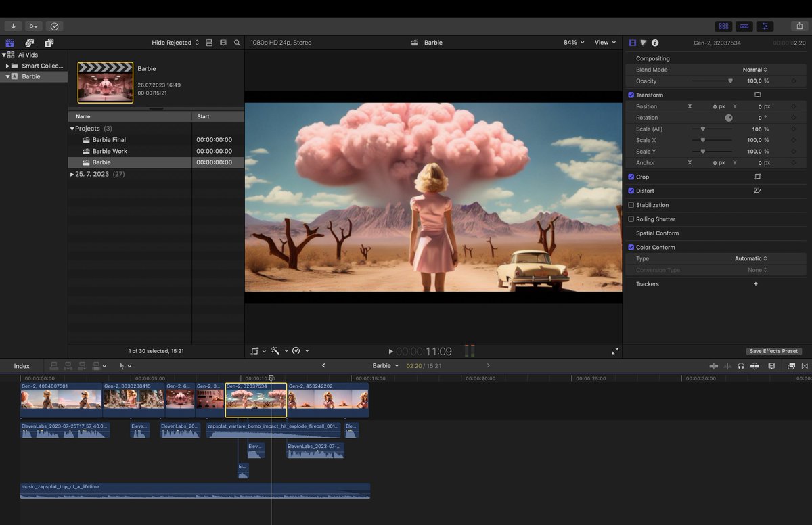
Task: Open the Hide Rejected filter dropdown
Action: tap(175, 43)
